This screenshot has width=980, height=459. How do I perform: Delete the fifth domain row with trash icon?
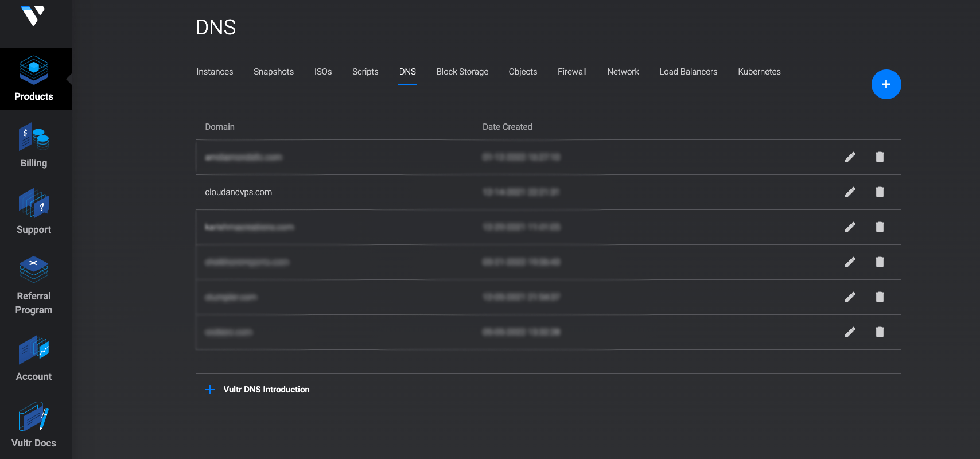(880, 297)
